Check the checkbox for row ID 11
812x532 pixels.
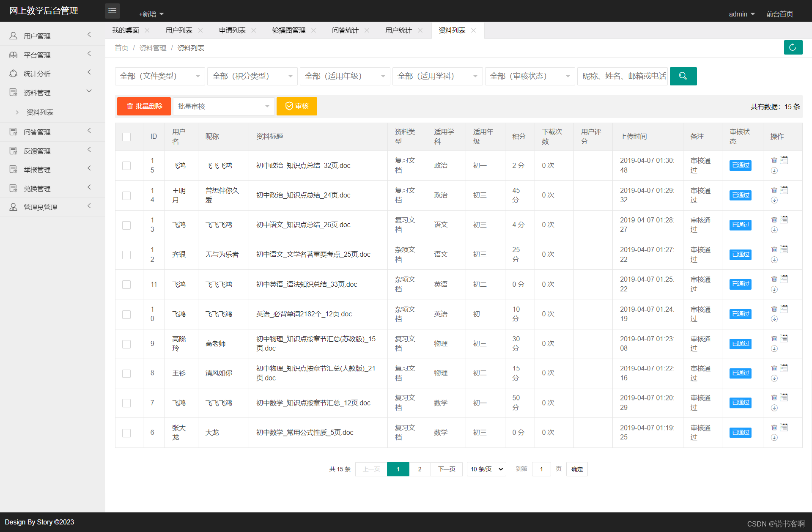pyautogui.click(x=126, y=285)
